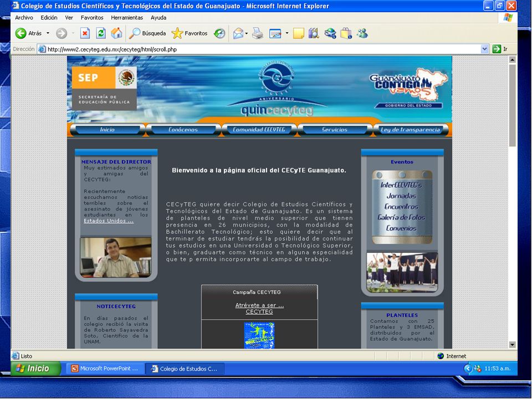Click the Atrás back arrow icon

tap(21, 33)
